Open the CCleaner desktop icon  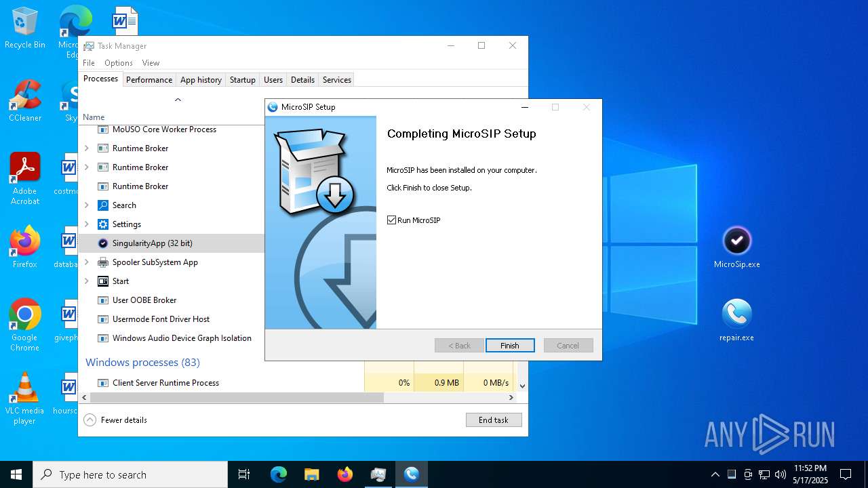point(25,101)
